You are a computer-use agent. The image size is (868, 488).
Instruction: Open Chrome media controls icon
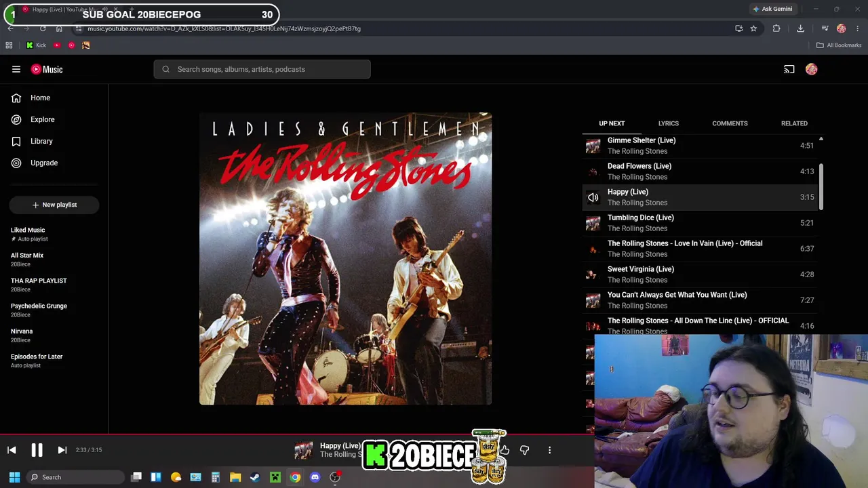pyautogui.click(x=825, y=28)
